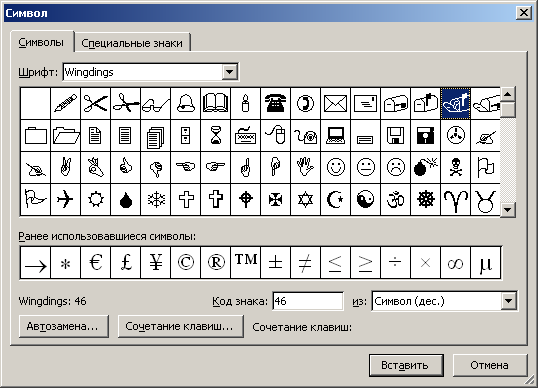Switch to the Символы tab
The image size is (538, 388).
pos(41,42)
